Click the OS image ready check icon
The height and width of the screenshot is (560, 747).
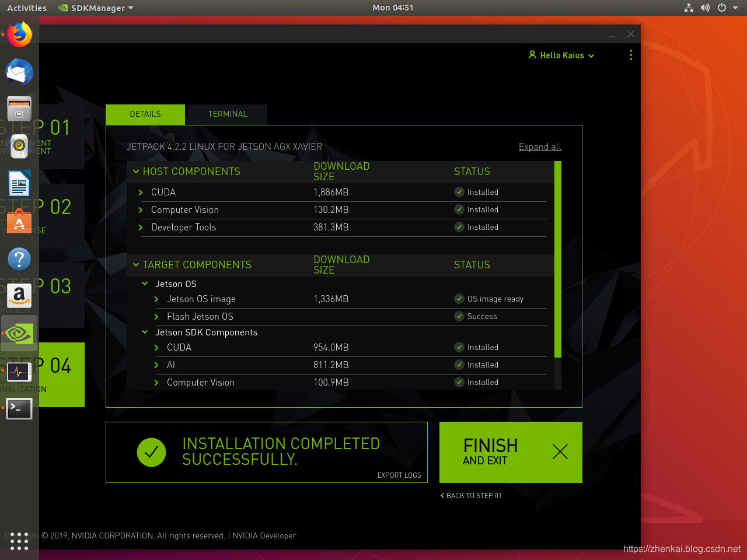point(459,299)
